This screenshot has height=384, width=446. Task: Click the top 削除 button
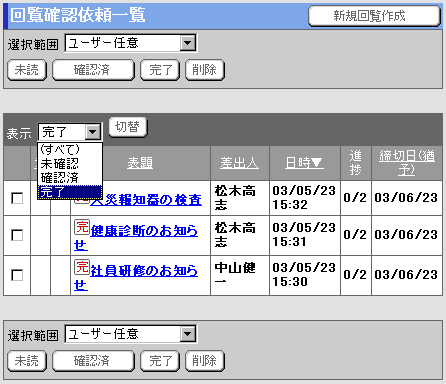[x=205, y=70]
